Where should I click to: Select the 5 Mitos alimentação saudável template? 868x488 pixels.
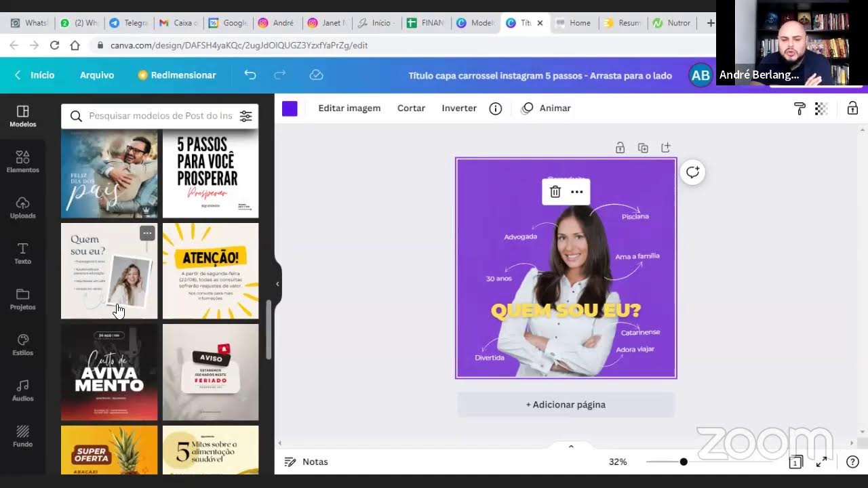pyautogui.click(x=210, y=450)
